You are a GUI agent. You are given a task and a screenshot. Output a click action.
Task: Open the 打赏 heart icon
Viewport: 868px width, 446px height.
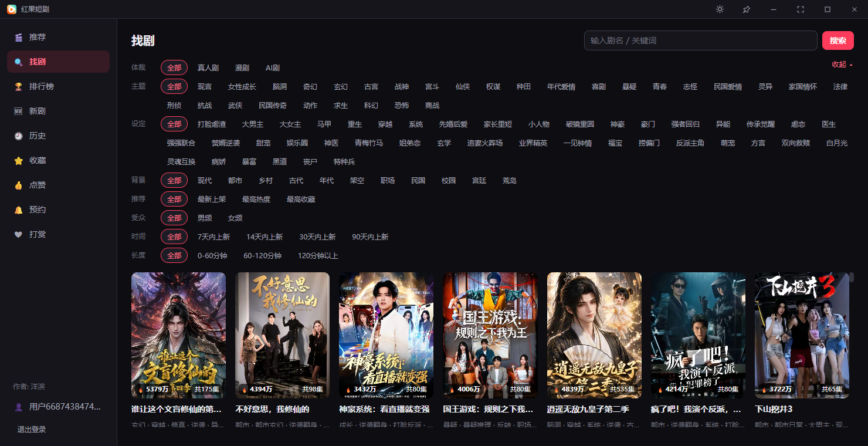[x=19, y=234]
